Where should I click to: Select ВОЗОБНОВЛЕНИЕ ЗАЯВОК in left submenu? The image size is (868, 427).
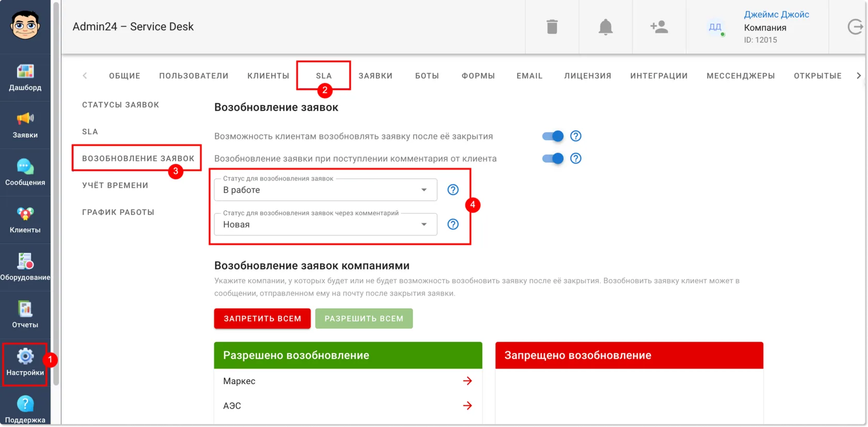click(138, 159)
